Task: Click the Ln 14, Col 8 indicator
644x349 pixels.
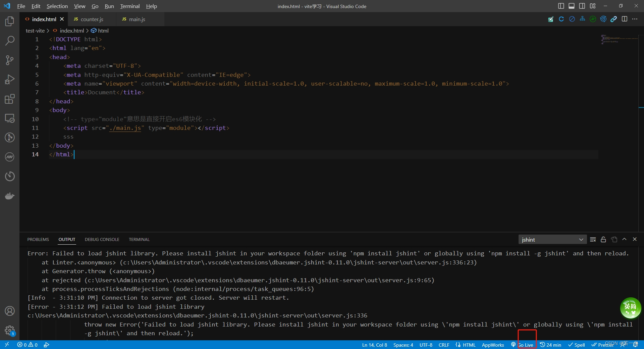Action: [x=374, y=345]
